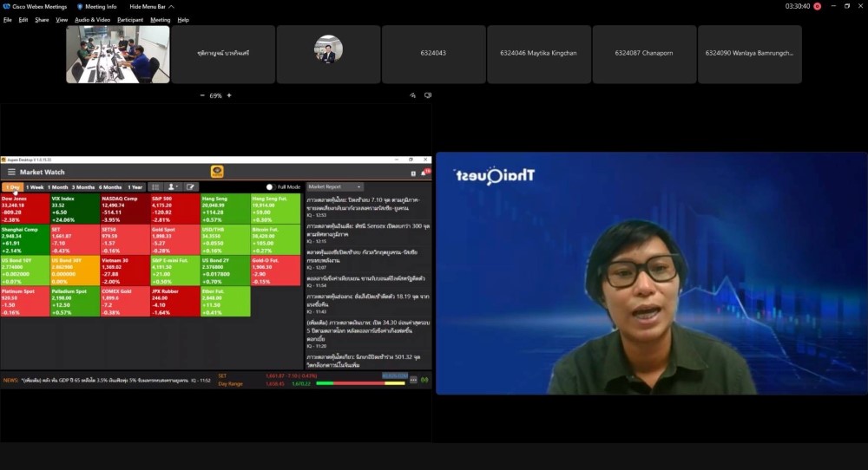Click the Aspen logo icon in header

[217, 172]
